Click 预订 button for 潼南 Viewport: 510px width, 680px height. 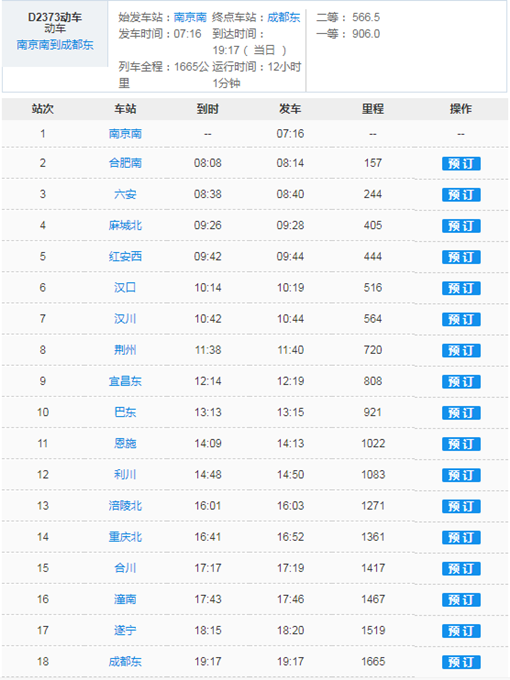461,600
